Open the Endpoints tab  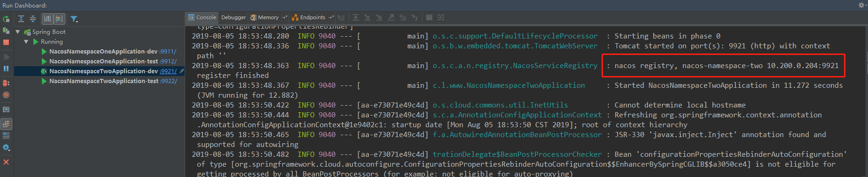312,17
